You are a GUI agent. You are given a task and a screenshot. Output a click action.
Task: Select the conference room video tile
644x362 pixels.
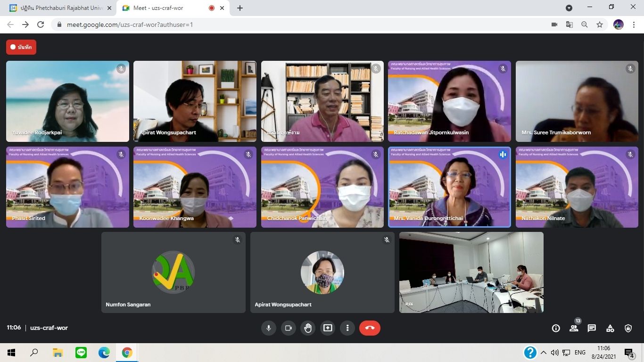[471, 272]
